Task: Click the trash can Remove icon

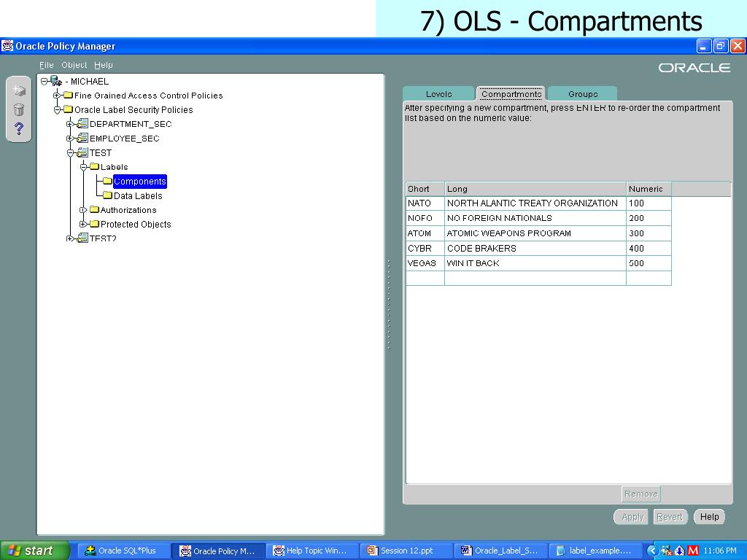Action: (18, 109)
